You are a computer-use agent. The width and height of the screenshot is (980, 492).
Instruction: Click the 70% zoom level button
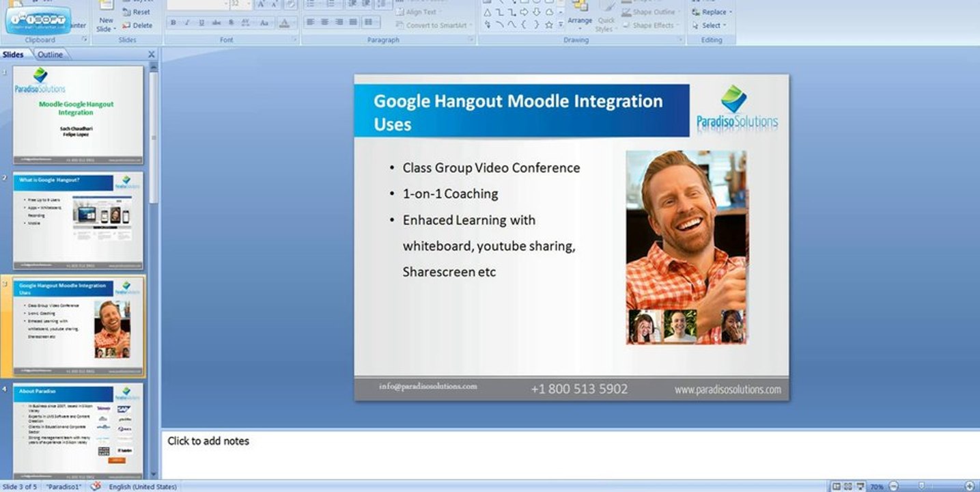tap(877, 487)
